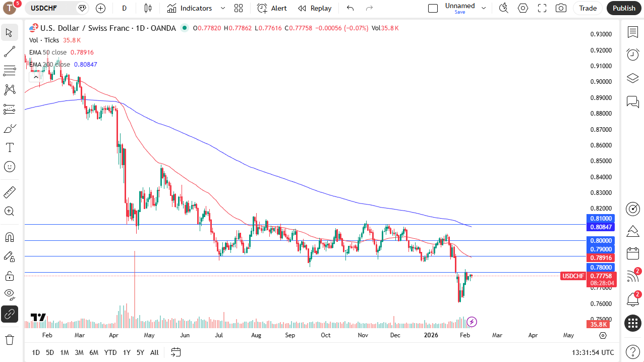Select the text annotation tool
The height and width of the screenshot is (362, 644).
[9, 147]
